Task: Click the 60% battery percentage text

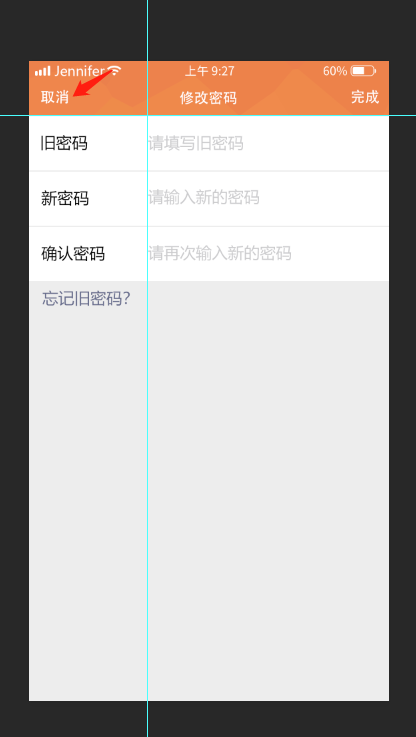Action: pyautogui.click(x=335, y=71)
